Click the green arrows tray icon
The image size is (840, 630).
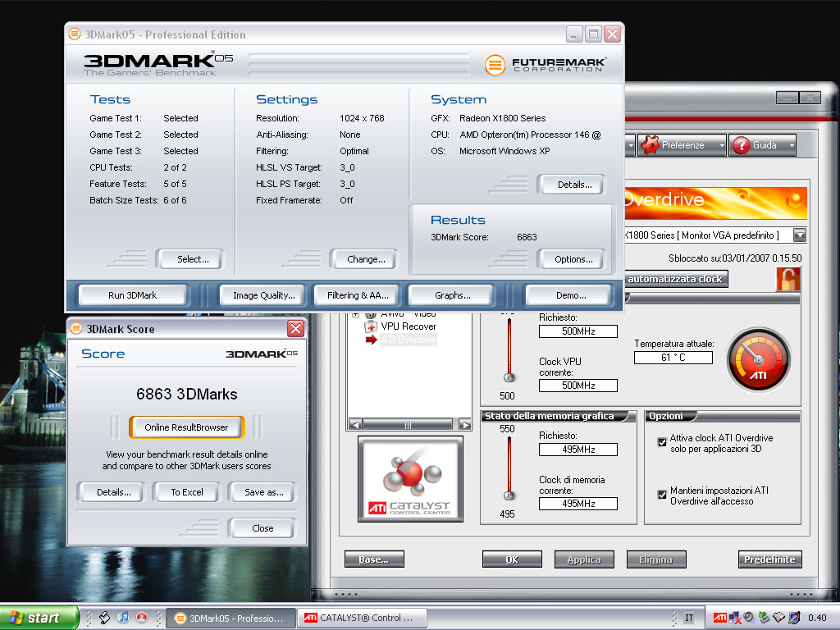764,618
